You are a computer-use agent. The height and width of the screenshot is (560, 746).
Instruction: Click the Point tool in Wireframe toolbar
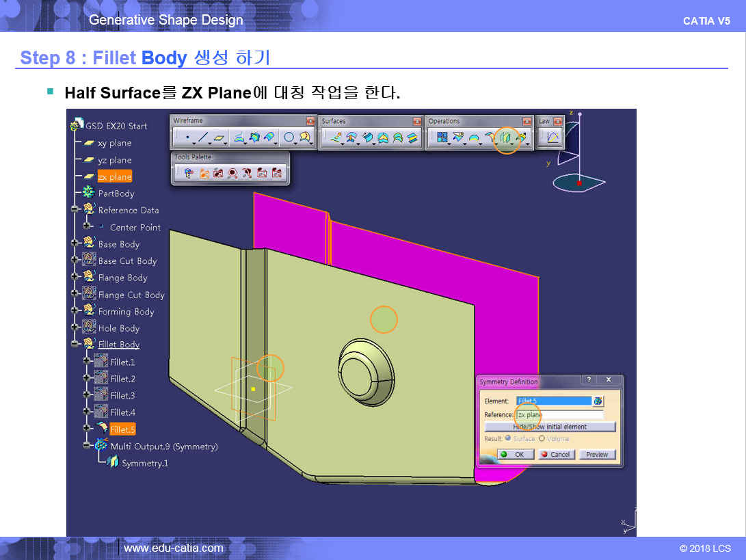pos(187,138)
